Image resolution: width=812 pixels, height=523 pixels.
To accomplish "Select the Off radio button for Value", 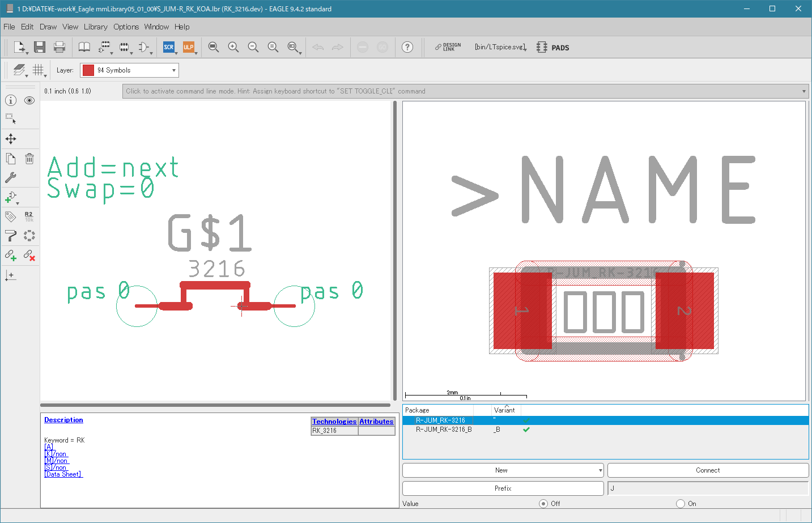I will pyautogui.click(x=543, y=503).
